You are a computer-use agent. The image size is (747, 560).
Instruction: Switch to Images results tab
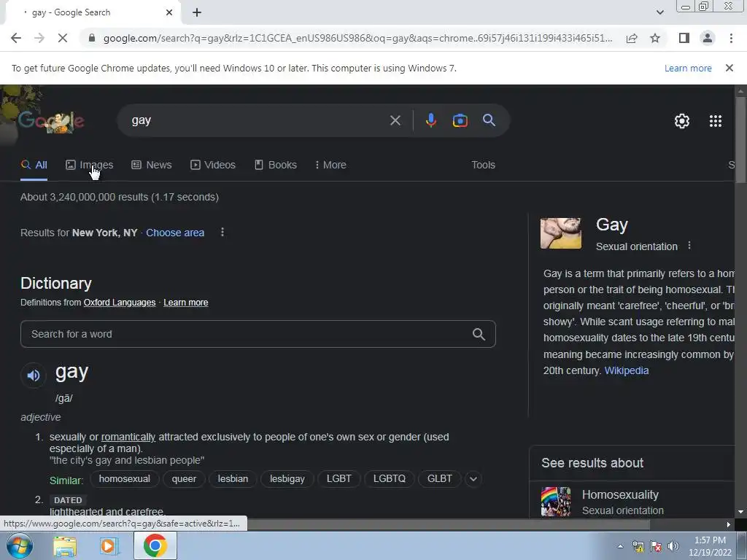(90, 165)
